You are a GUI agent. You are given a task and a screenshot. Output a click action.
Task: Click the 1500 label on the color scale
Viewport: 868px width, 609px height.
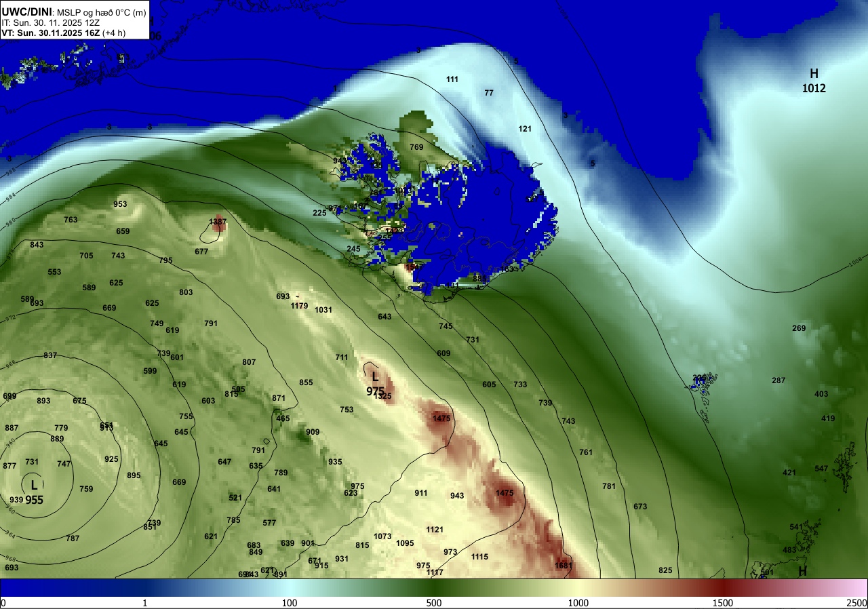(x=723, y=603)
